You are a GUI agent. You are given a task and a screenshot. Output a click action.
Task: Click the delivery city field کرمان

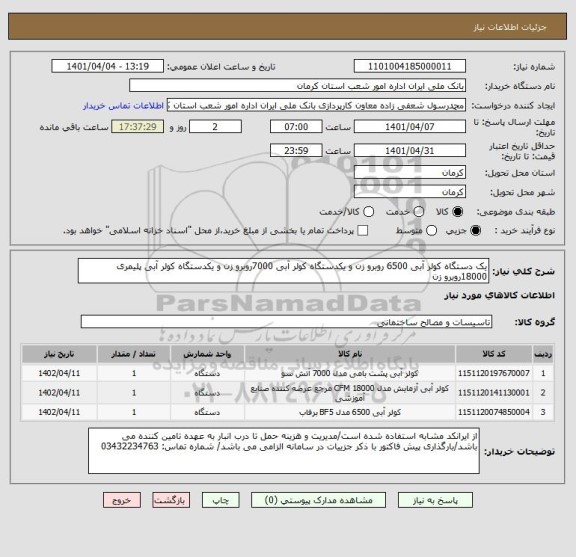click(x=410, y=192)
